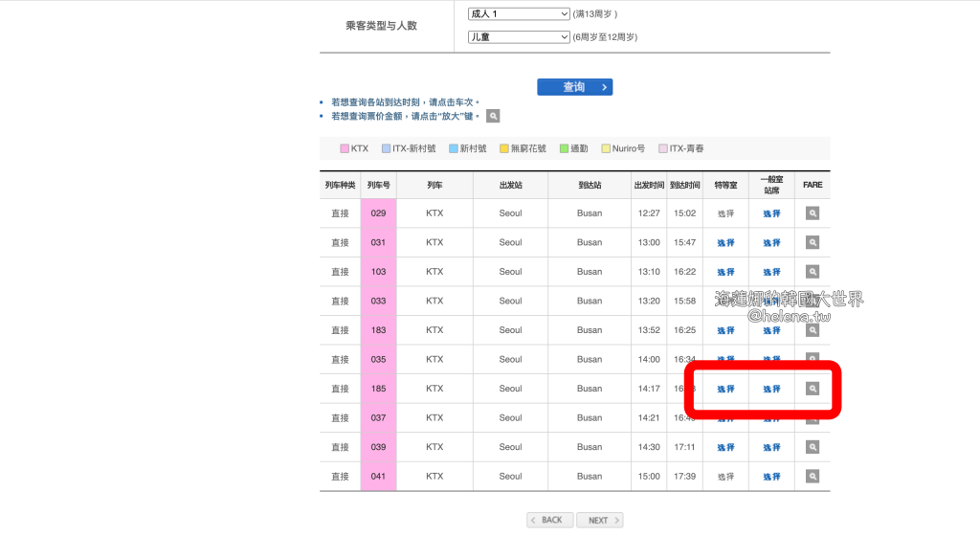Screen dimensions: 980x537
Task: Open the adult passenger count dropdown
Action: 518,14
